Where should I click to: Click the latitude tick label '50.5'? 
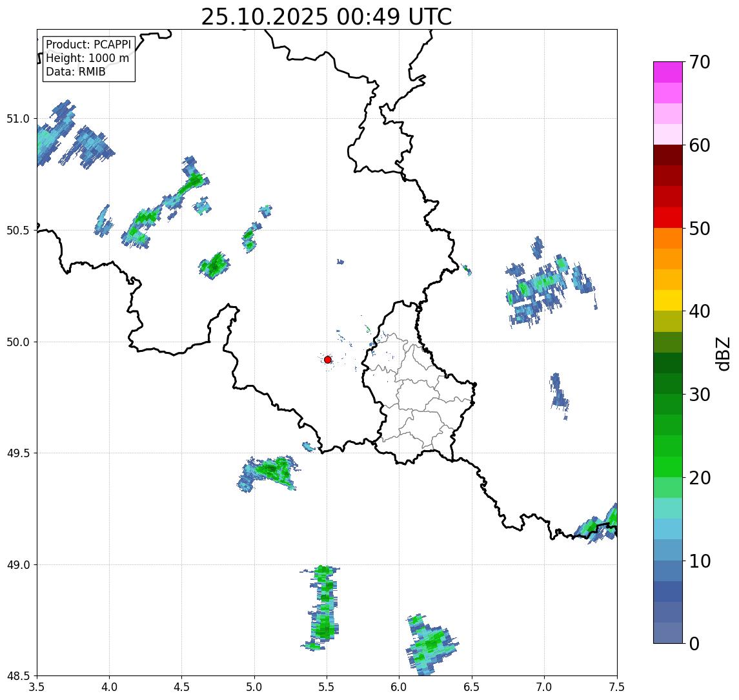(x=18, y=231)
